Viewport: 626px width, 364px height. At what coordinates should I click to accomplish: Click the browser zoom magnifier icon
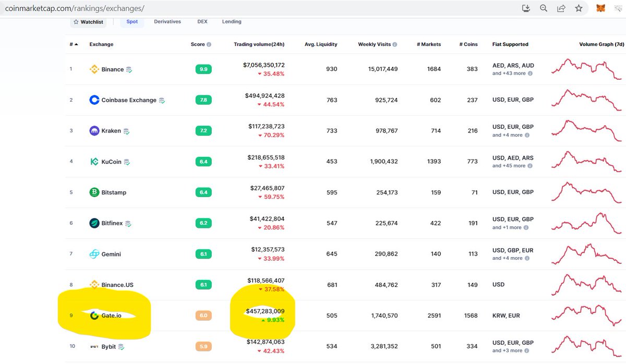[544, 8]
